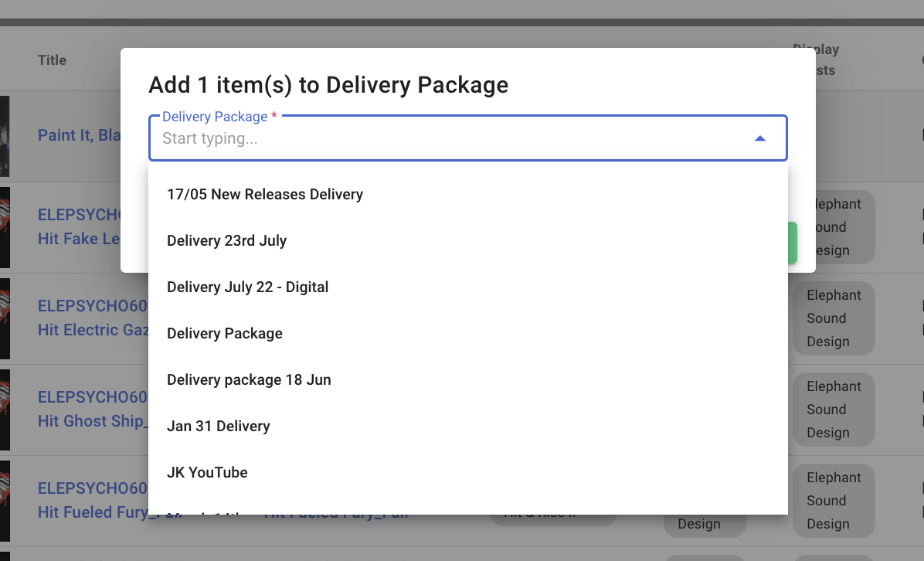Open the 'Paint It, Bla...' track link
The image size is (924, 561).
(79, 136)
